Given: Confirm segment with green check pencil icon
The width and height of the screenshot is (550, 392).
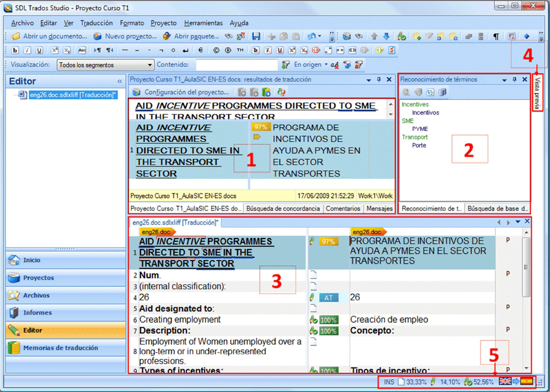Looking at the screenshot, I should click(402, 36).
